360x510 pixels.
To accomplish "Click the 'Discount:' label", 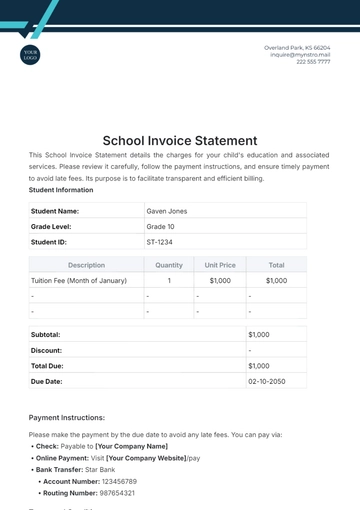I will [x=46, y=351].
